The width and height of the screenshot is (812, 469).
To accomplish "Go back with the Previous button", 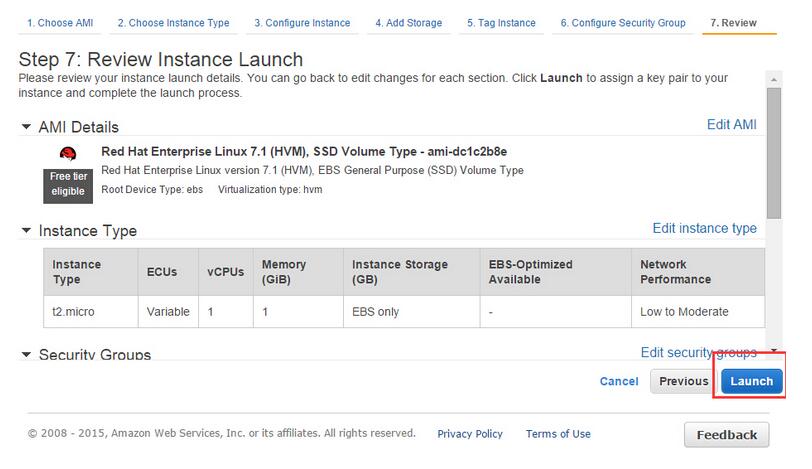I will click(x=683, y=382).
